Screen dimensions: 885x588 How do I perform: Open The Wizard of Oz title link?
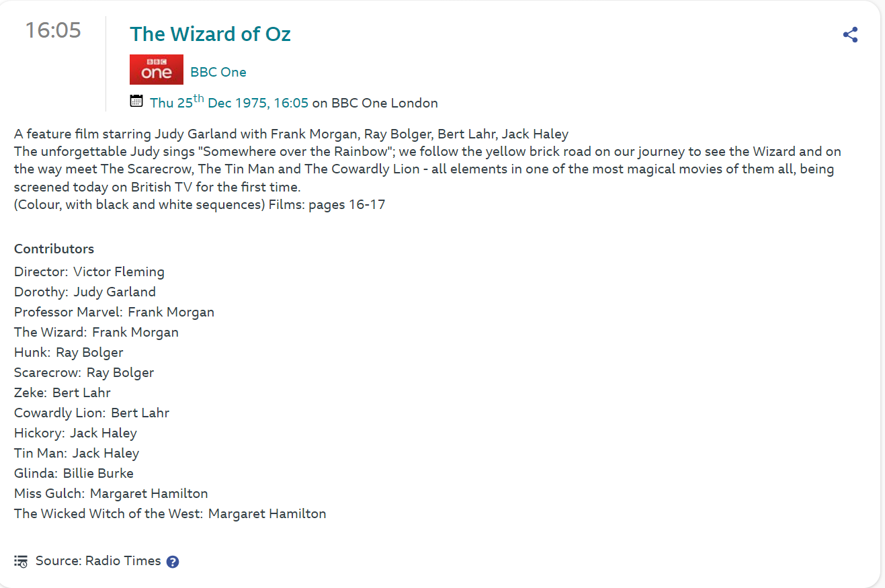[210, 34]
